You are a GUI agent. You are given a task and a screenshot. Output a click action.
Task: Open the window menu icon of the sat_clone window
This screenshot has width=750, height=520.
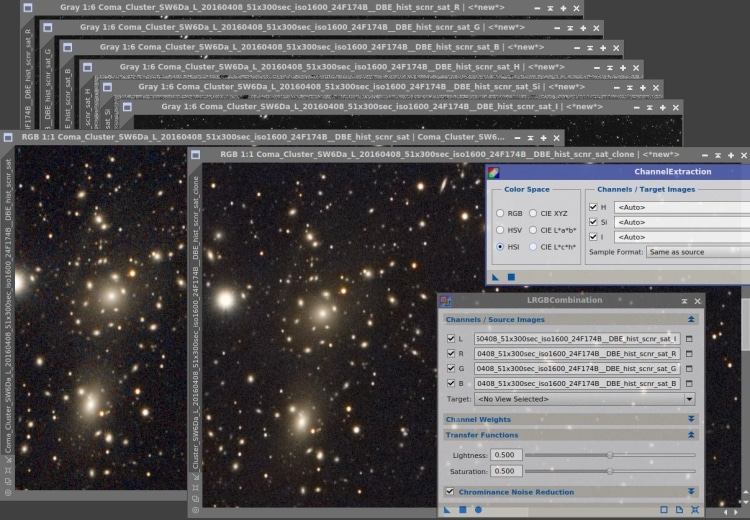click(195, 155)
